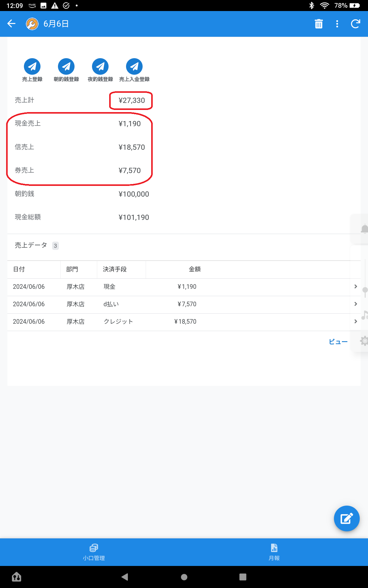
Task: Switch to the 月報 bottom tab
Action: click(274, 552)
